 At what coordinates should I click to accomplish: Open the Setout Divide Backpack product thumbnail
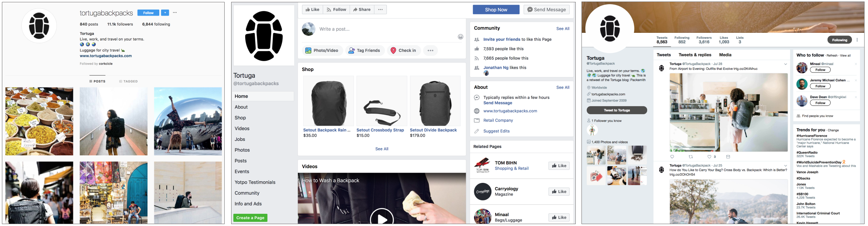point(435,101)
